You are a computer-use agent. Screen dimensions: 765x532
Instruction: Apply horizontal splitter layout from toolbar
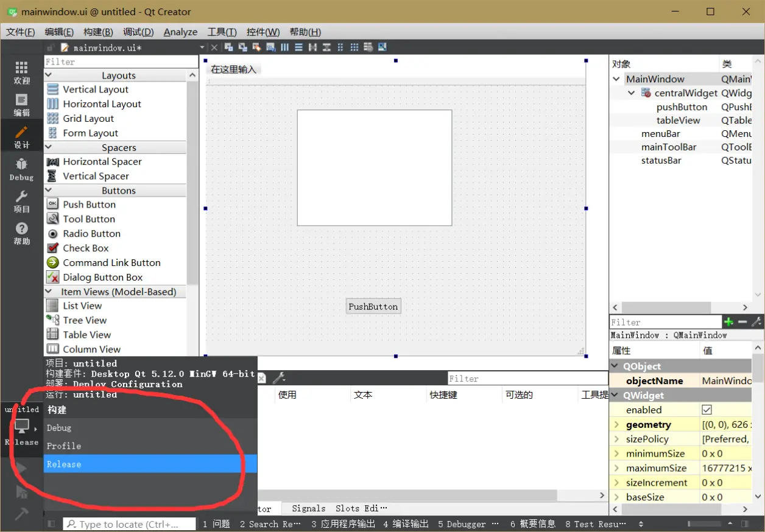[x=312, y=47]
